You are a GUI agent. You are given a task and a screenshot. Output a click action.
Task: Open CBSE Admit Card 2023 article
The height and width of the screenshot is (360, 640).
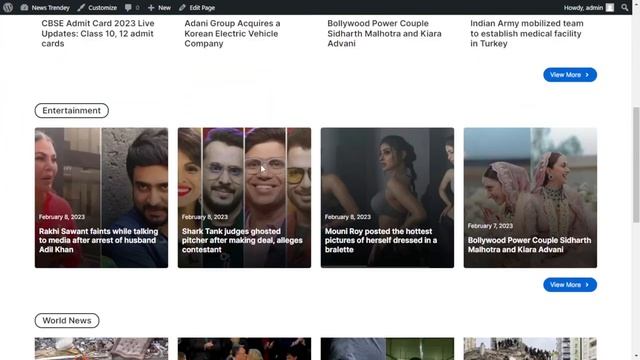[x=98, y=33]
